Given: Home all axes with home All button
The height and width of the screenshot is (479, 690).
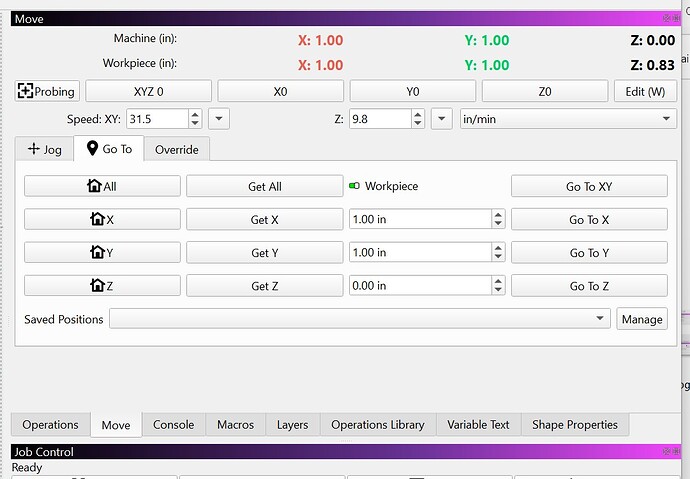Looking at the screenshot, I should pos(102,186).
